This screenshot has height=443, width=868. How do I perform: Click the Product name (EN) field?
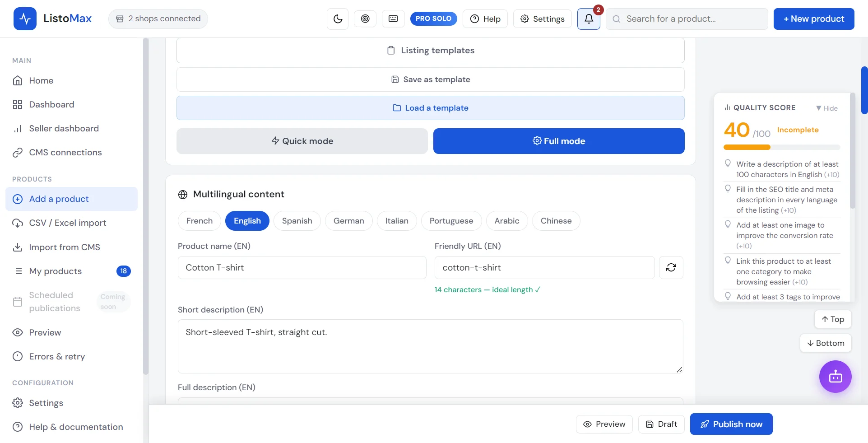pyautogui.click(x=302, y=267)
